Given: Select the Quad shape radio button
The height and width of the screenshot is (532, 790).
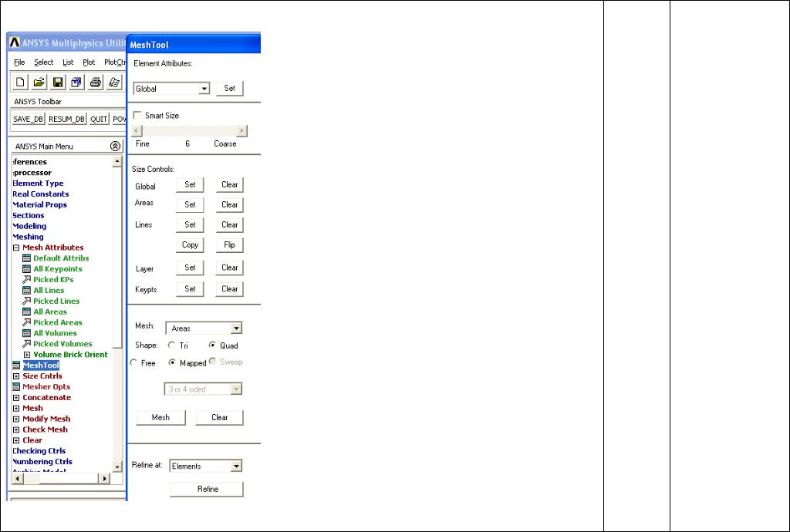Looking at the screenshot, I should [x=212, y=345].
